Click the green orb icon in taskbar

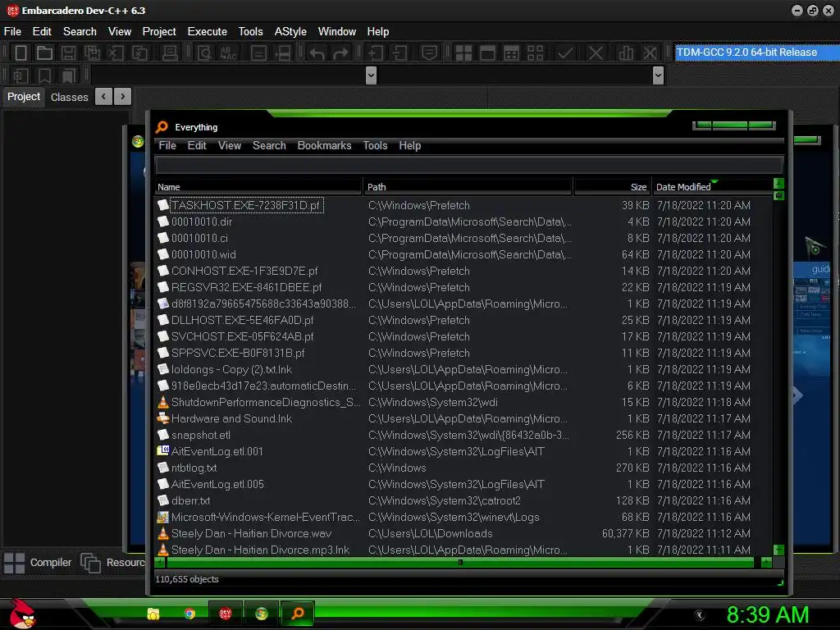coord(262,613)
